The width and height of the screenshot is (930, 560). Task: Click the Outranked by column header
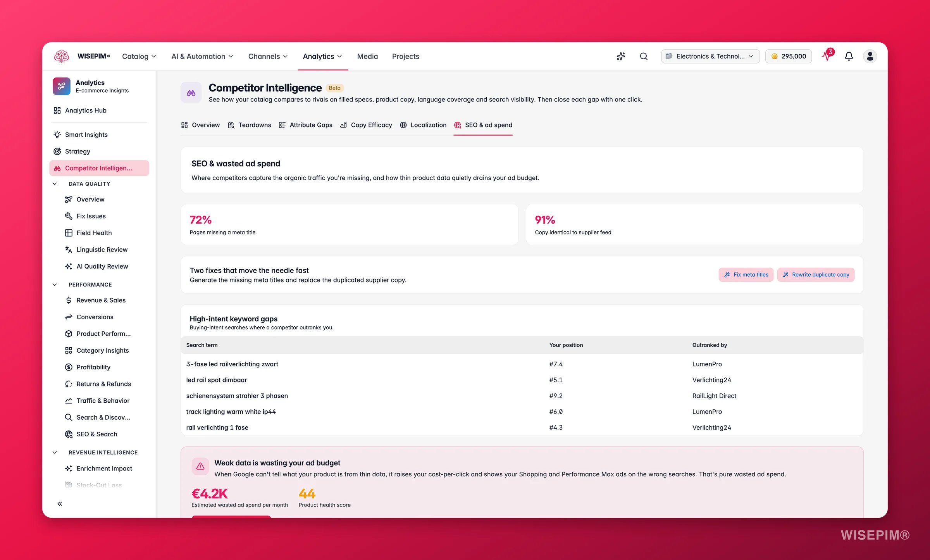coord(710,345)
